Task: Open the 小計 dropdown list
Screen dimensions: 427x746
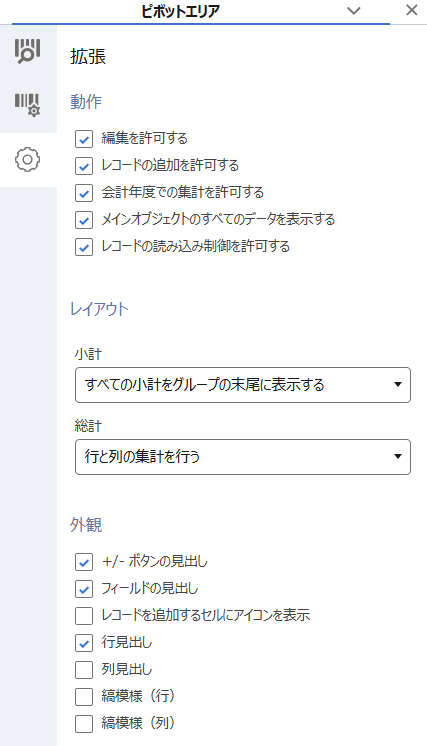Action: pyautogui.click(x=243, y=385)
